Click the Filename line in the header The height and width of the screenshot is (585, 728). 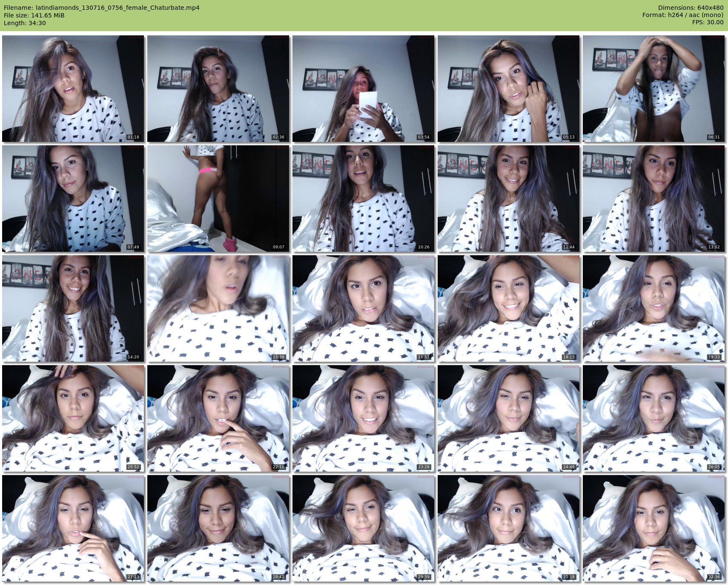101,8
